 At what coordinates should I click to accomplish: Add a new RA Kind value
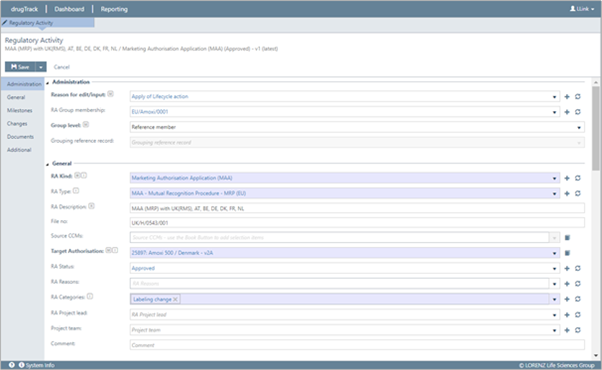coord(567,178)
